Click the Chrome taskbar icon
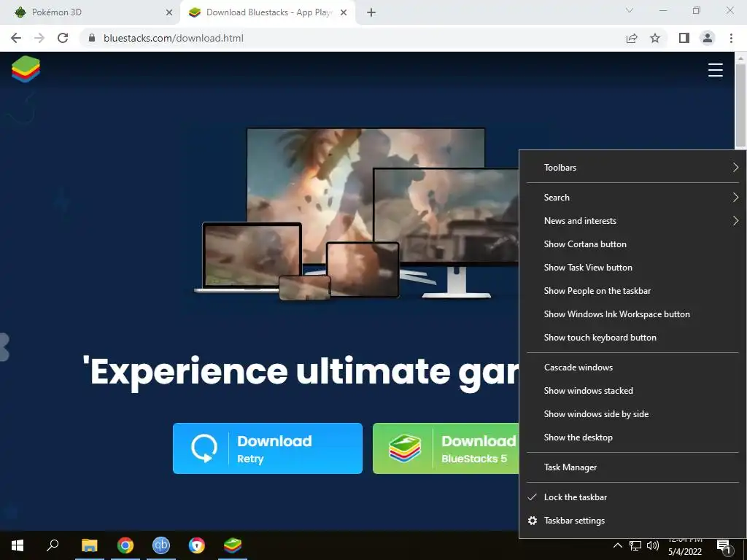Screen dimensions: 747x560 [x=125, y=545]
